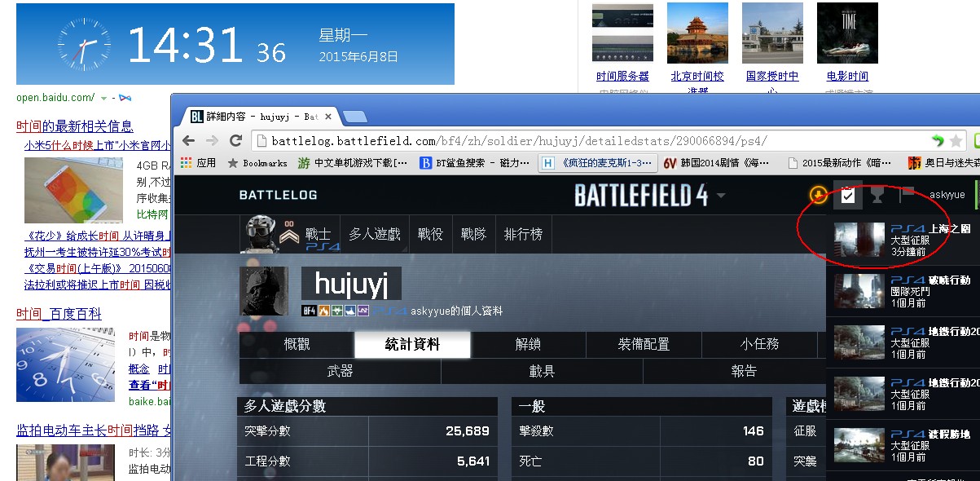Open askyyue的個人資料 link
The height and width of the screenshot is (481, 980).
(456, 311)
